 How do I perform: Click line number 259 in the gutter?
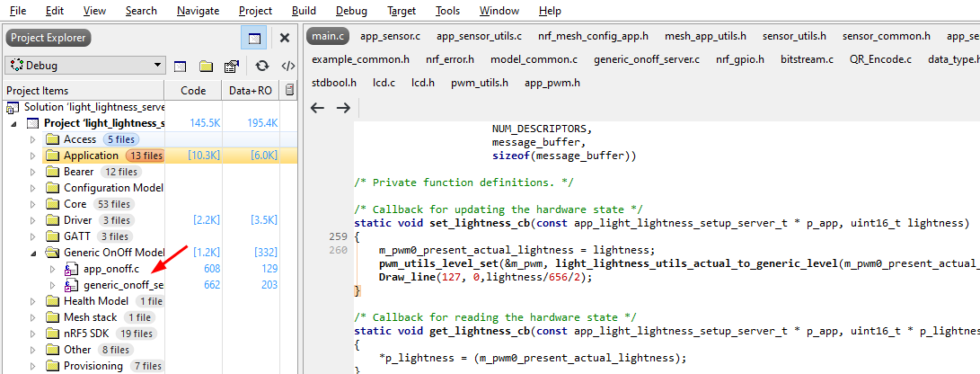pyautogui.click(x=336, y=236)
